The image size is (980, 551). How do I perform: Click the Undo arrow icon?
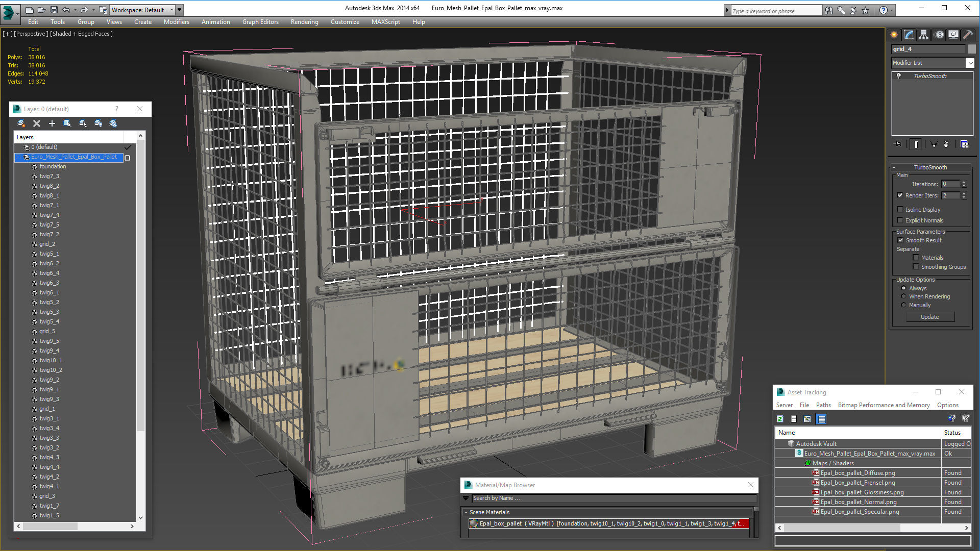click(x=66, y=10)
